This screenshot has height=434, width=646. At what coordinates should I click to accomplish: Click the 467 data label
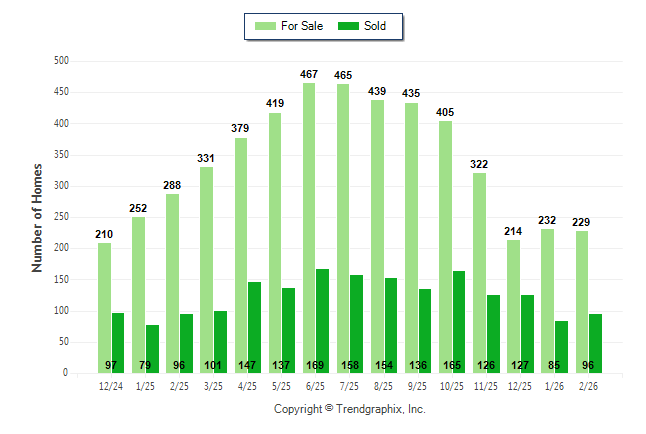click(310, 74)
